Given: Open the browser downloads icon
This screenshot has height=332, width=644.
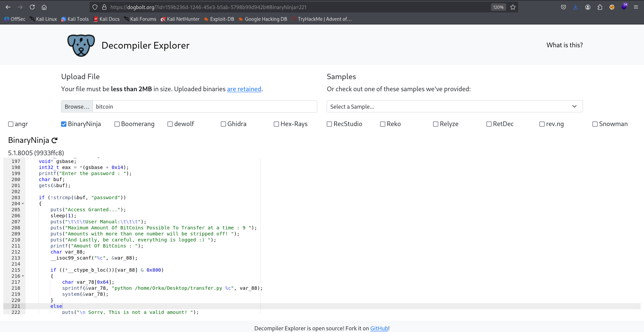Looking at the screenshot, I should 575,7.
